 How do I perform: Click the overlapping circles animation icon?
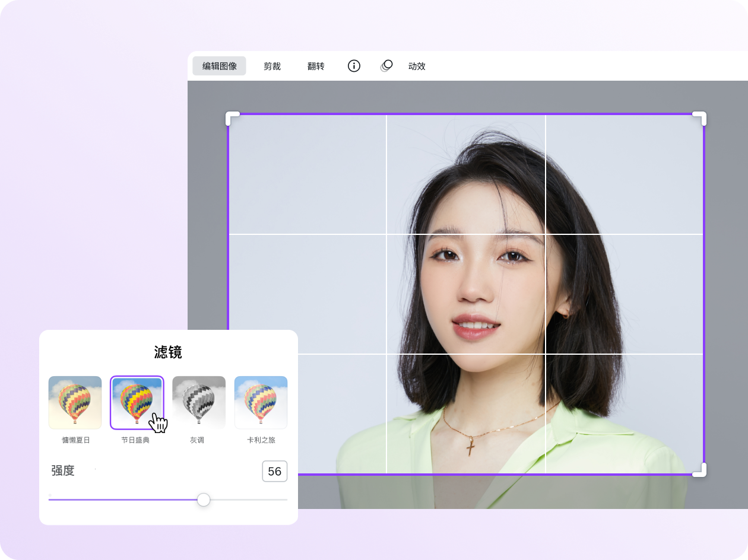tap(386, 66)
